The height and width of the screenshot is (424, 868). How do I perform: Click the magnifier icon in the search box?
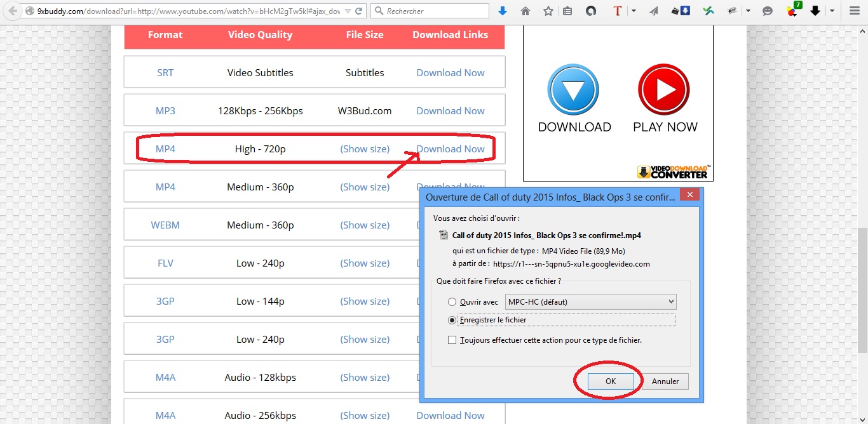coord(379,11)
